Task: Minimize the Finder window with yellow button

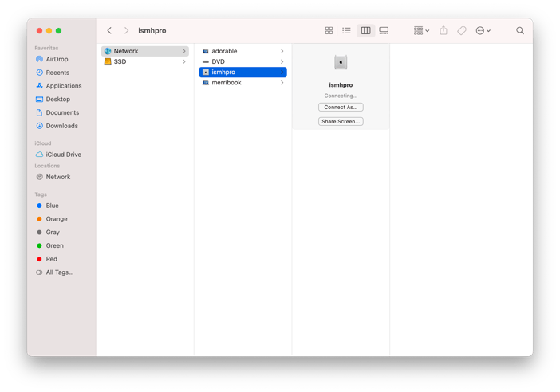Action: (x=49, y=31)
